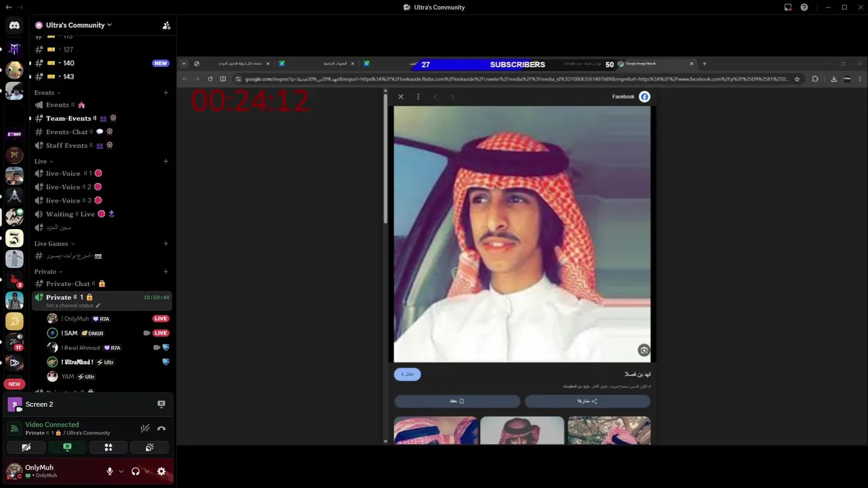Viewport: 868px width, 488px height.
Task: Add channel to Live Games category plus
Action: 166,243
